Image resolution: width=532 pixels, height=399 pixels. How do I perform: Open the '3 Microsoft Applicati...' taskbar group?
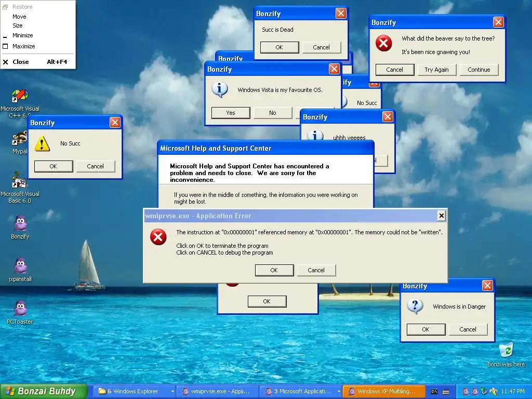(301, 392)
